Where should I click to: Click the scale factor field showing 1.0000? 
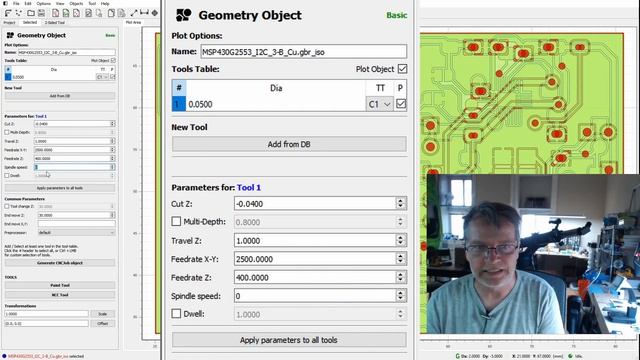tap(46, 314)
